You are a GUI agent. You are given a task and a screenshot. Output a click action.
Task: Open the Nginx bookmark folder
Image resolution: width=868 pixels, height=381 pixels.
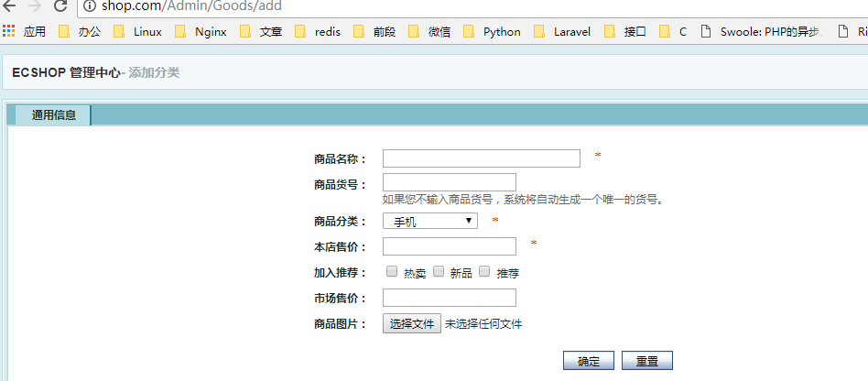pos(201,31)
